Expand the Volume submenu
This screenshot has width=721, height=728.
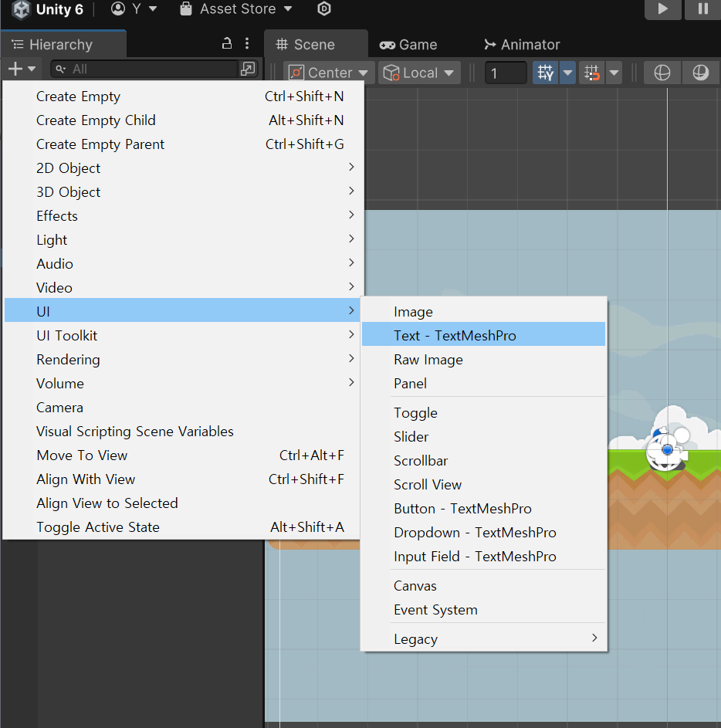tap(182, 384)
